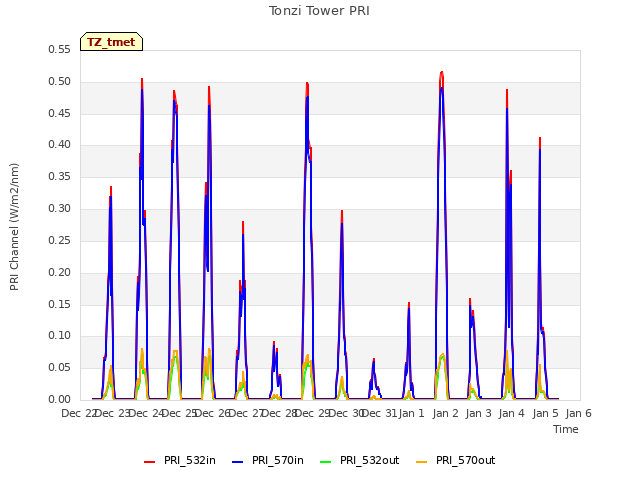Toggle the PRI_532out legend entry
The image size is (640, 480).
coord(360,460)
